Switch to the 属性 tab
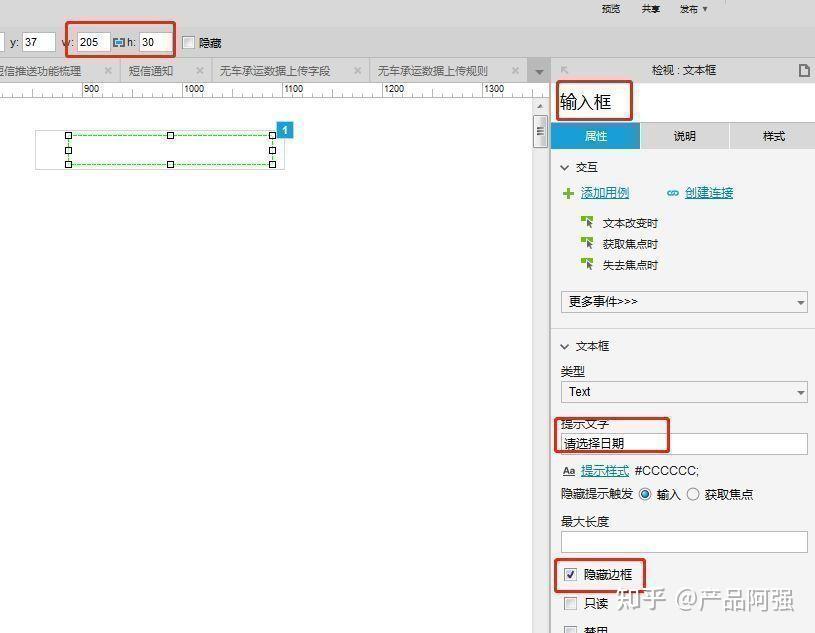This screenshot has height=633, width=815. pos(596,136)
